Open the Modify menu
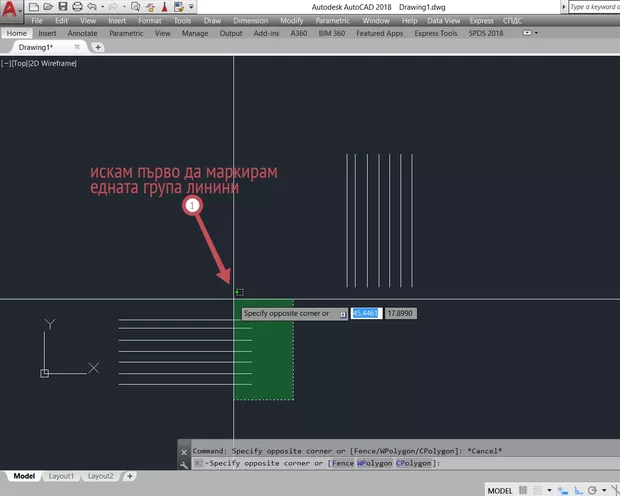 pos(291,21)
